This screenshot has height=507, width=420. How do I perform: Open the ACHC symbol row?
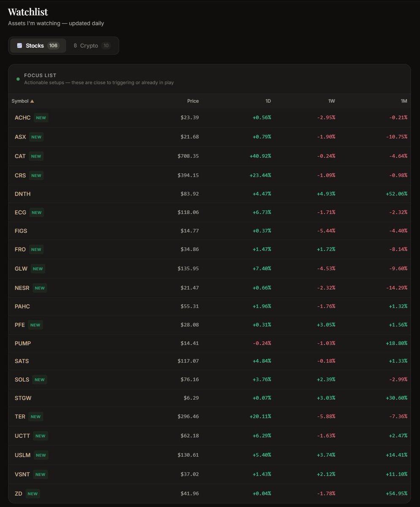click(x=210, y=117)
